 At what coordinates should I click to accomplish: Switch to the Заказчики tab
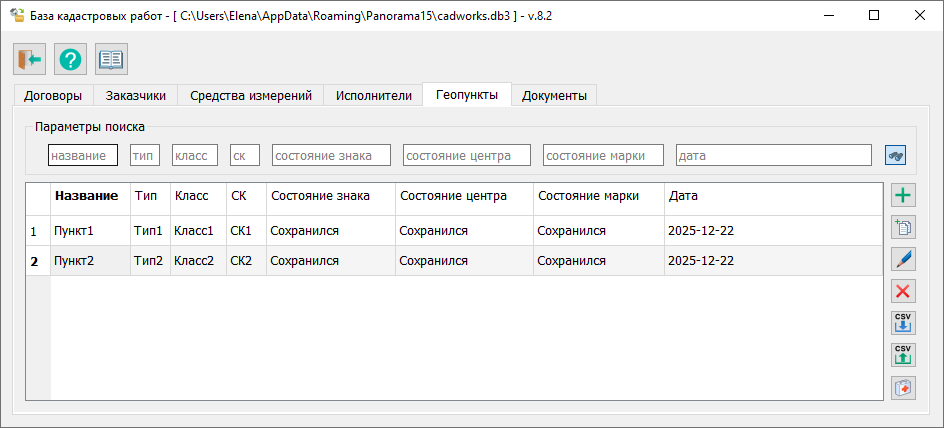point(135,95)
